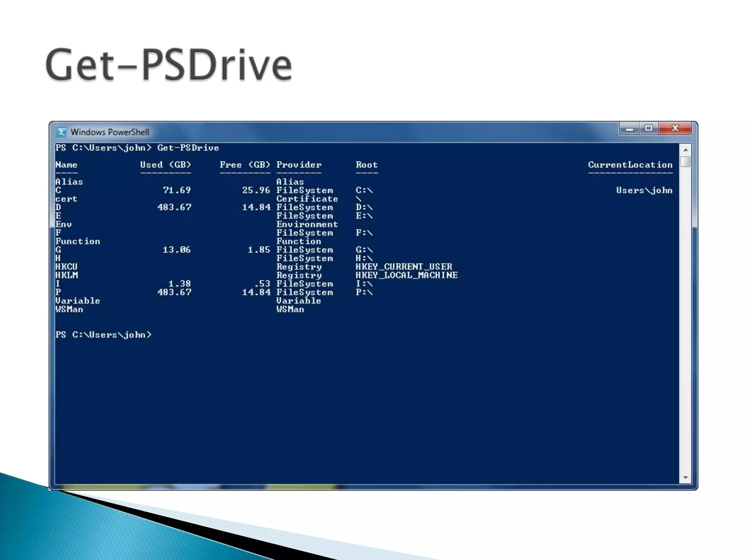Click the Name column header
Viewport: 747px width, 560px height.
pyautogui.click(x=66, y=165)
